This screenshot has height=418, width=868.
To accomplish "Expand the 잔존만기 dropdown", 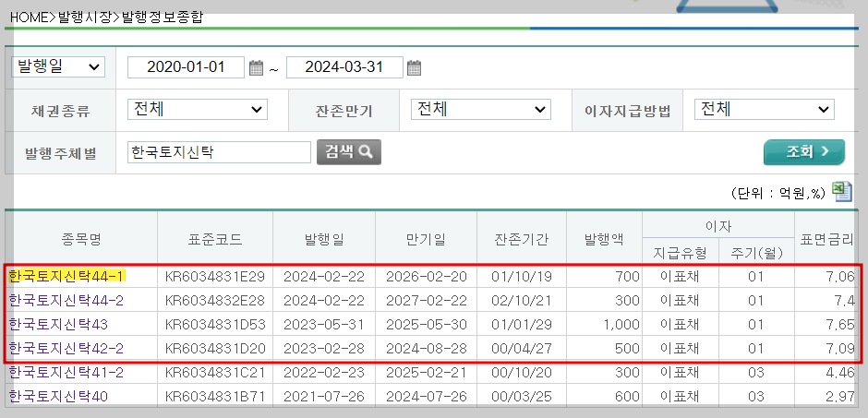I will pyautogui.click(x=481, y=110).
